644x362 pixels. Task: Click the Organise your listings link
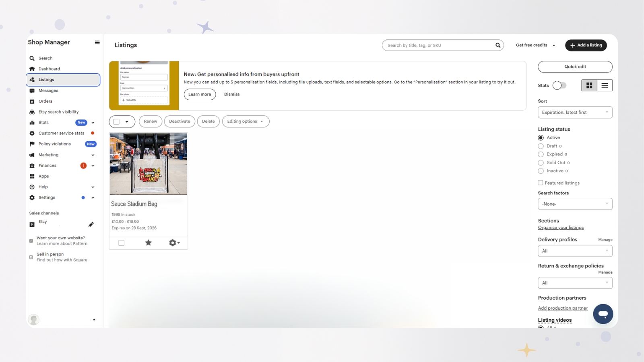coord(561,228)
